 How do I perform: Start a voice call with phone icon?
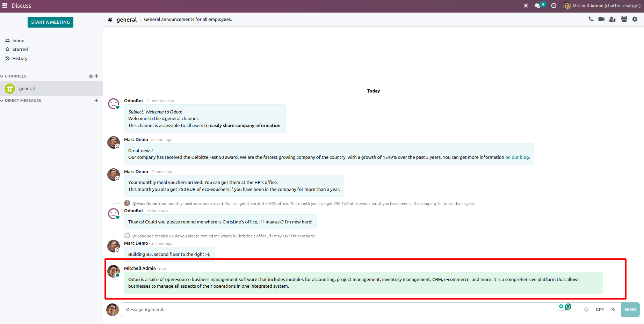pos(591,19)
